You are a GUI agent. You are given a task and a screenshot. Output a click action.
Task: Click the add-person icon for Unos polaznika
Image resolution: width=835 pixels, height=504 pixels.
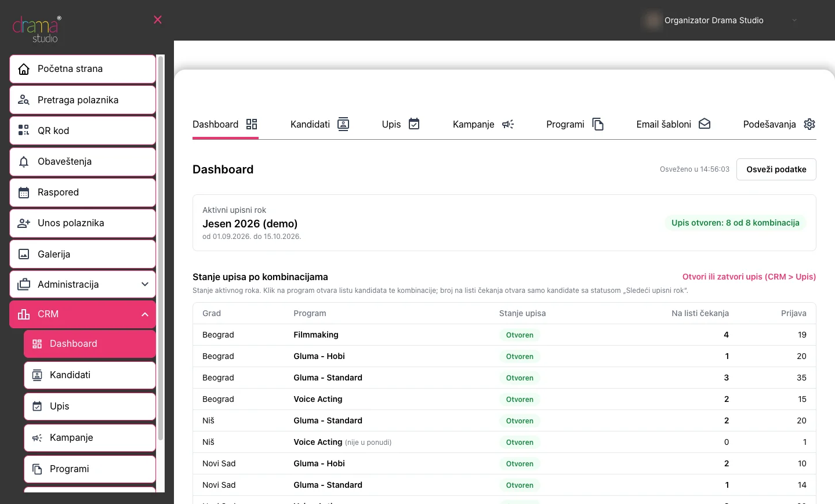click(x=24, y=223)
